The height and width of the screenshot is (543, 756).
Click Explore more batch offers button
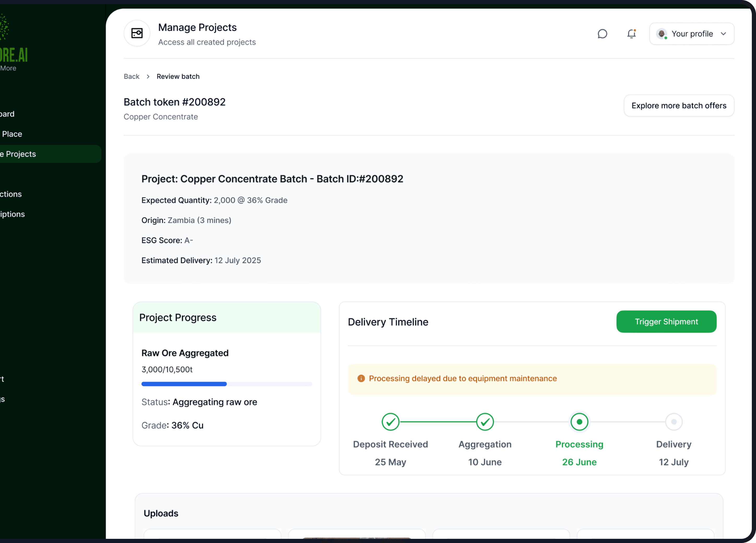pyautogui.click(x=679, y=106)
